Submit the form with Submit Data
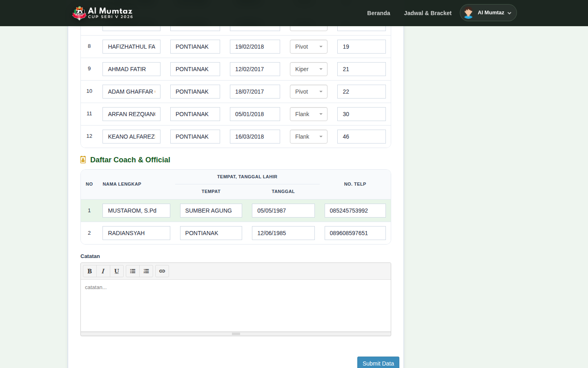This screenshot has width=588, height=368. click(378, 363)
